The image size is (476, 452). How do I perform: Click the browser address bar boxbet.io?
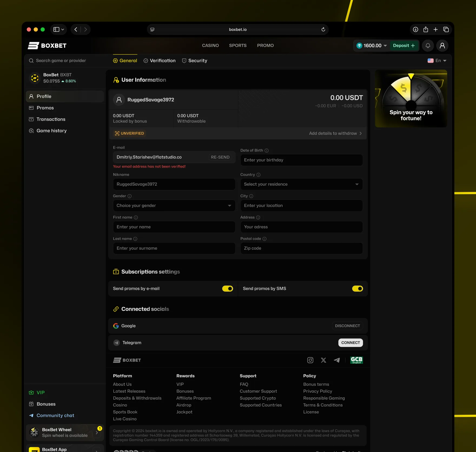238,30
